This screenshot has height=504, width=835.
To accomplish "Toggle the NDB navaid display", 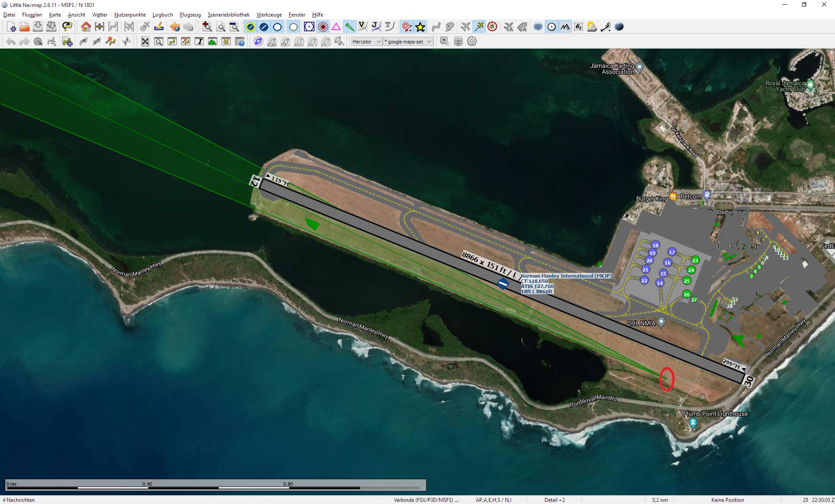I will (x=323, y=27).
